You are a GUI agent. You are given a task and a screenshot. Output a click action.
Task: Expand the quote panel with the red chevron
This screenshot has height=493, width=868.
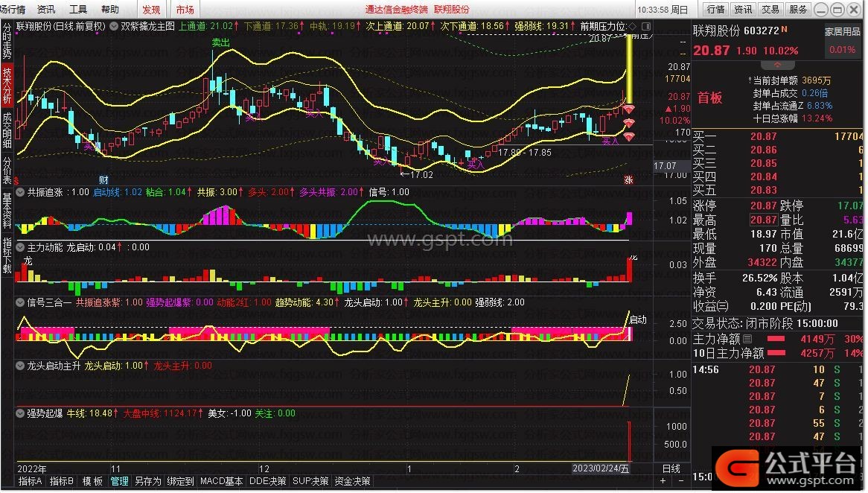tap(776, 66)
